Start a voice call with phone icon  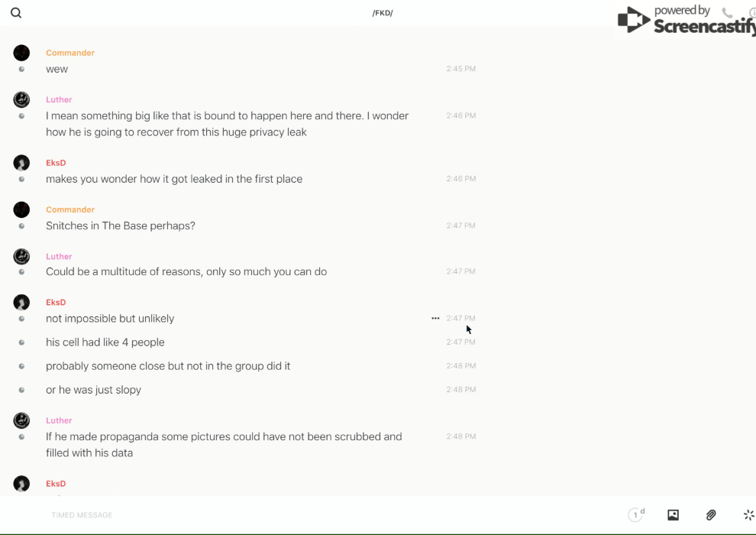[x=727, y=13]
